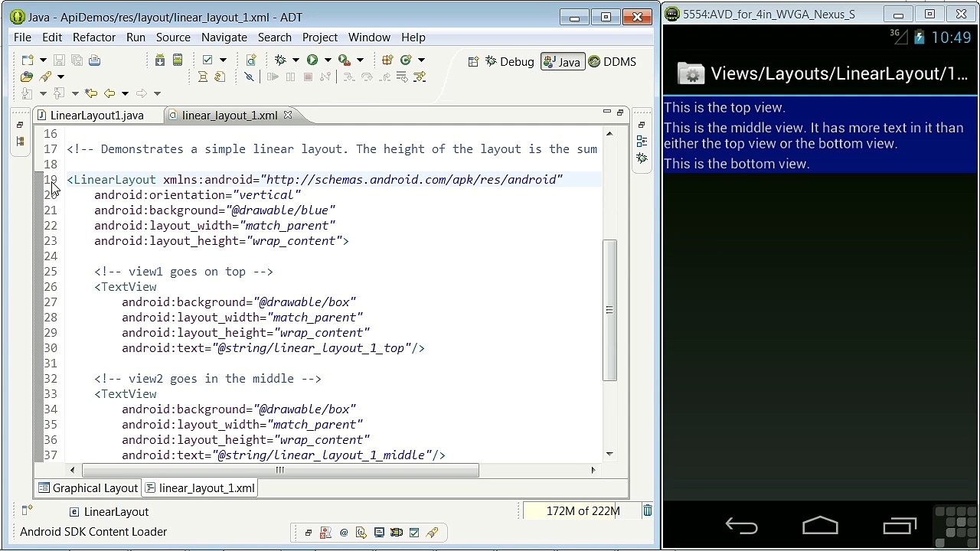Toggle Skip All Breakpoints

click(249, 77)
